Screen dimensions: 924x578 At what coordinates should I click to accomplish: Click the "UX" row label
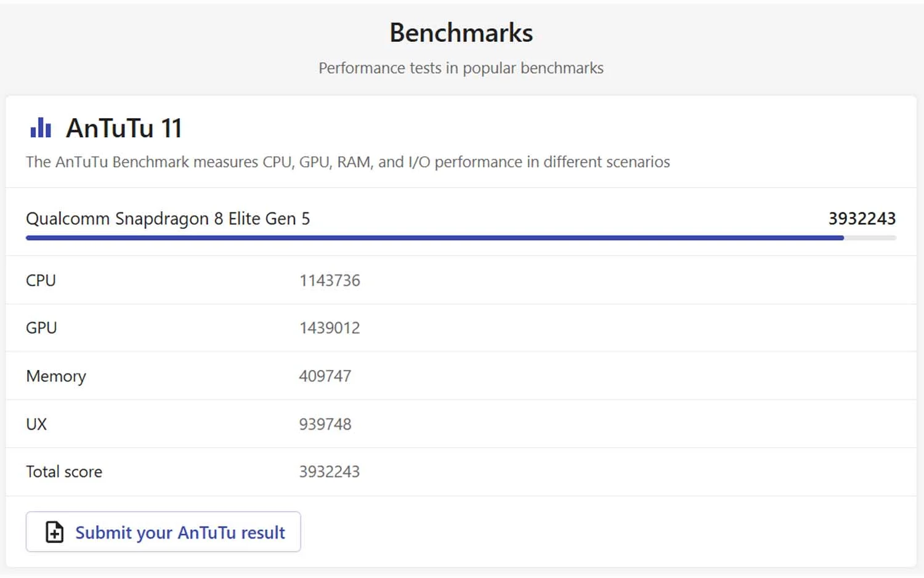[36, 424]
